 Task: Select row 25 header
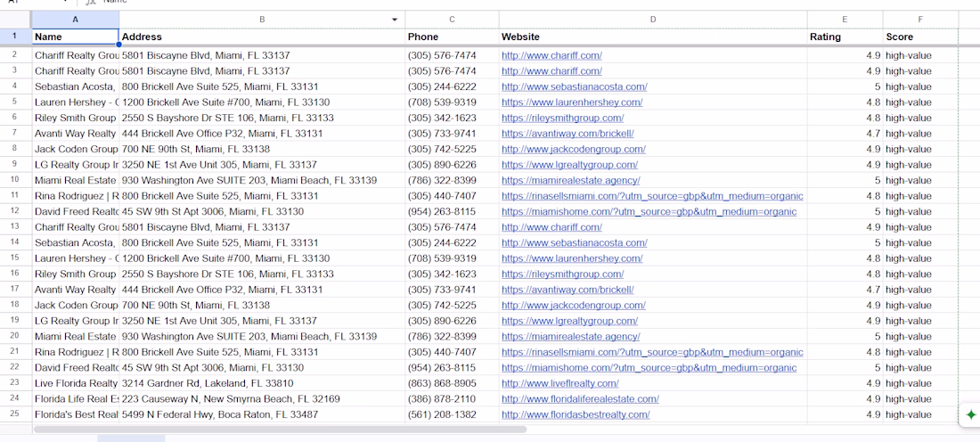[x=15, y=414]
